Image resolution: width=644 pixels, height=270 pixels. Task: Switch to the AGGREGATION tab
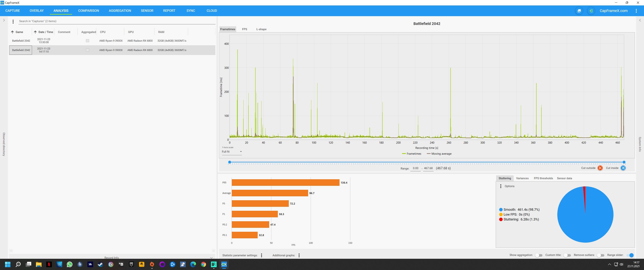[x=120, y=11]
